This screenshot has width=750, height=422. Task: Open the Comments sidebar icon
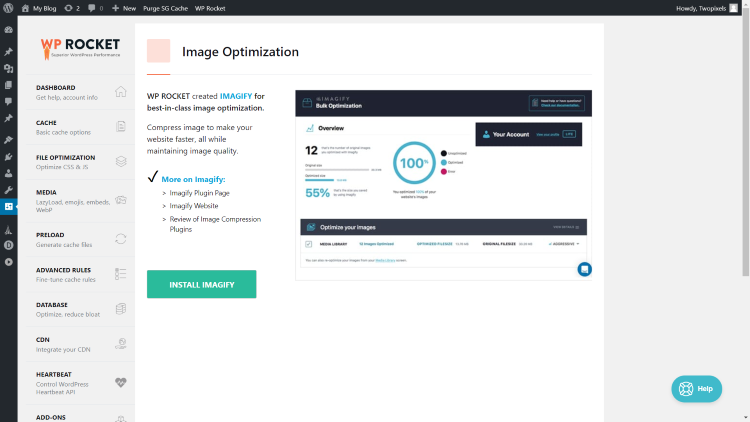(9, 101)
